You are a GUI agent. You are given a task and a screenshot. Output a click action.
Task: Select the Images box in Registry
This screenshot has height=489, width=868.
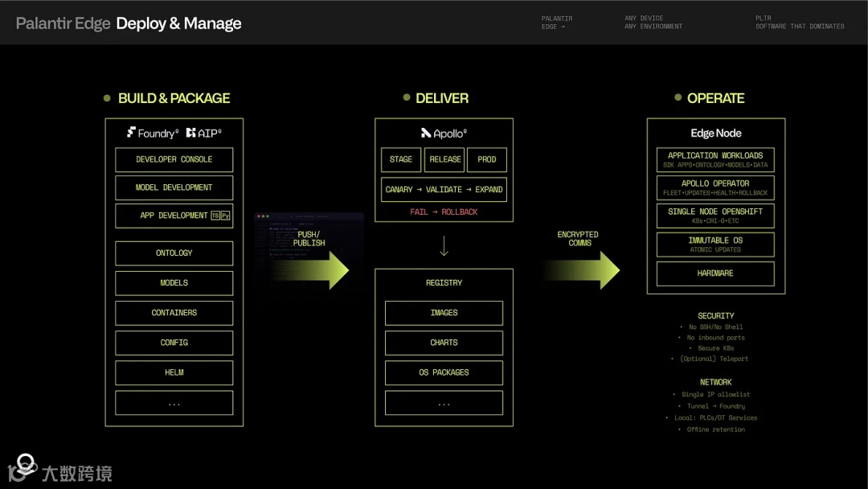(x=444, y=313)
